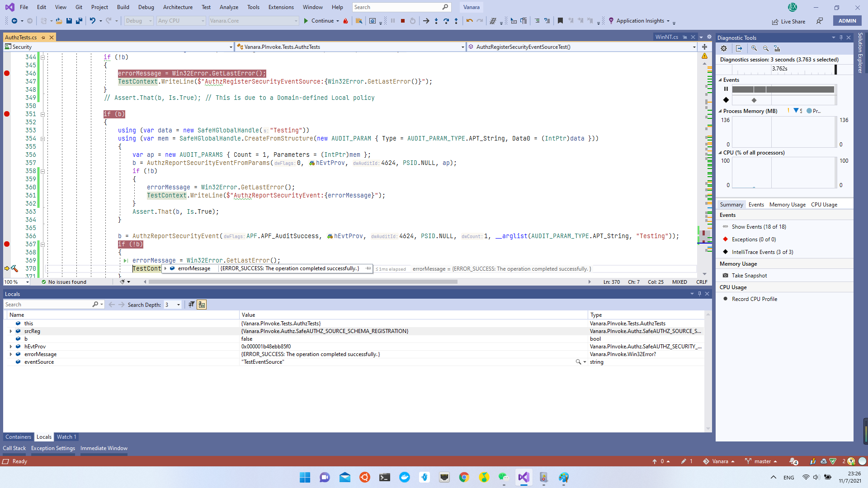Open the Search Depth dropdown
Viewport: 868px width, 488px height.
(x=179, y=305)
